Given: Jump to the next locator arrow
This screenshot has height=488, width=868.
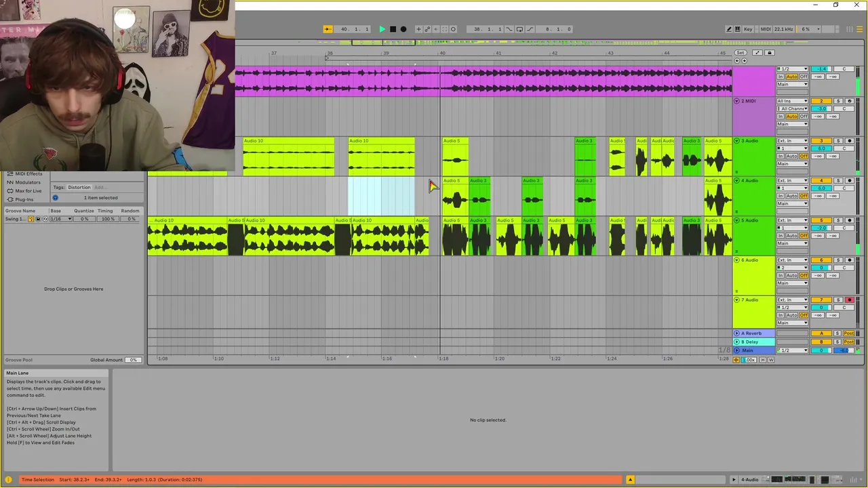Looking at the screenshot, I should (744, 61).
